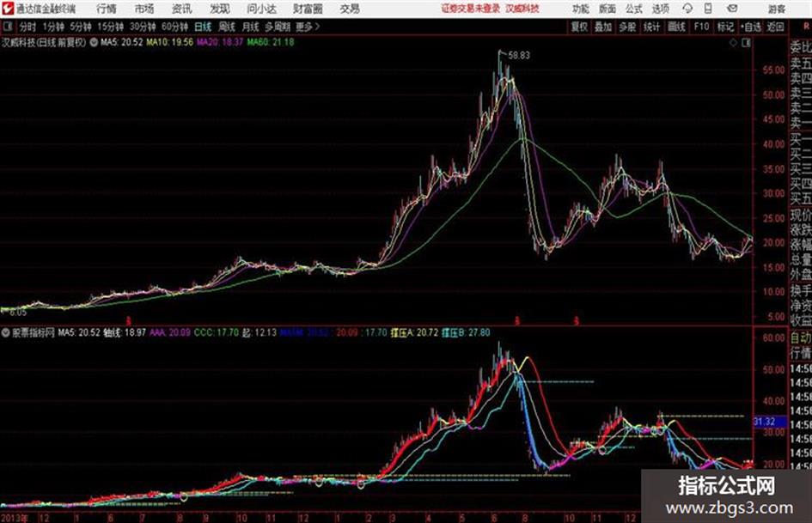Image resolution: width=812 pixels, height=523 pixels.
Task: Open the 交易 menu
Action: (350, 9)
